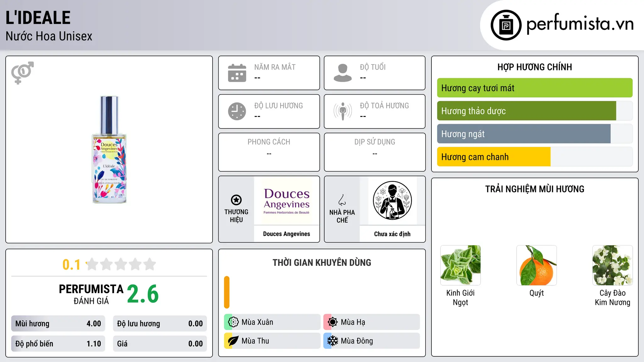Select the Mùa Đông season row

372,341
